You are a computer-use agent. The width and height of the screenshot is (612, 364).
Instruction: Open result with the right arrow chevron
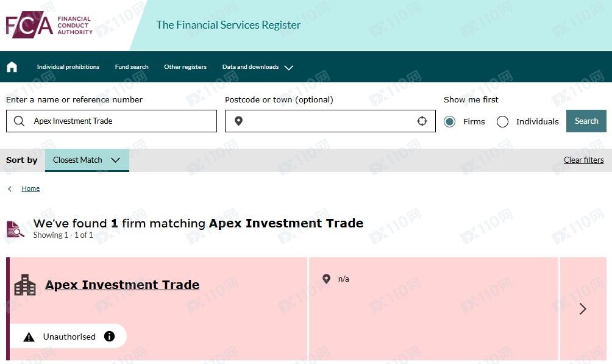tap(583, 309)
